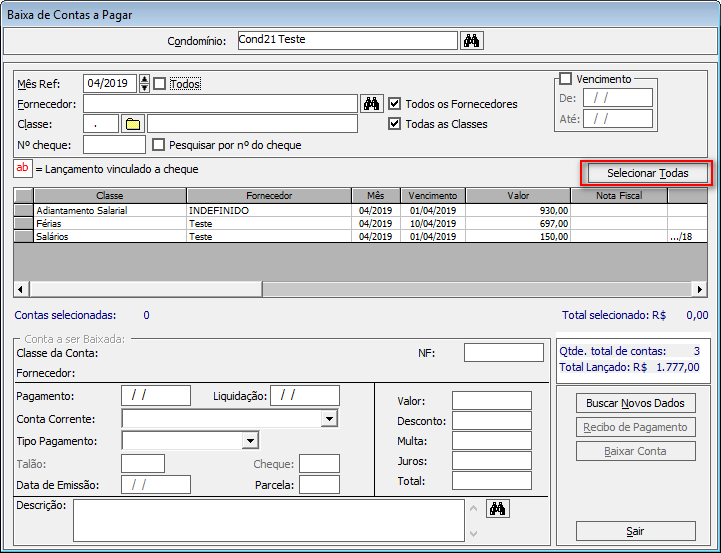Click Selecionar Todas button
721x553 pixels.
click(x=647, y=173)
